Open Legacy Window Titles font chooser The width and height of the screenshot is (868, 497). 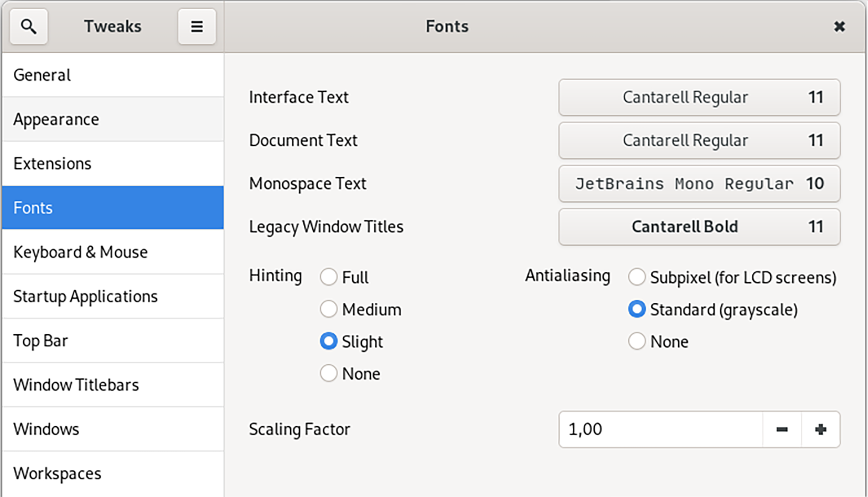coord(699,227)
